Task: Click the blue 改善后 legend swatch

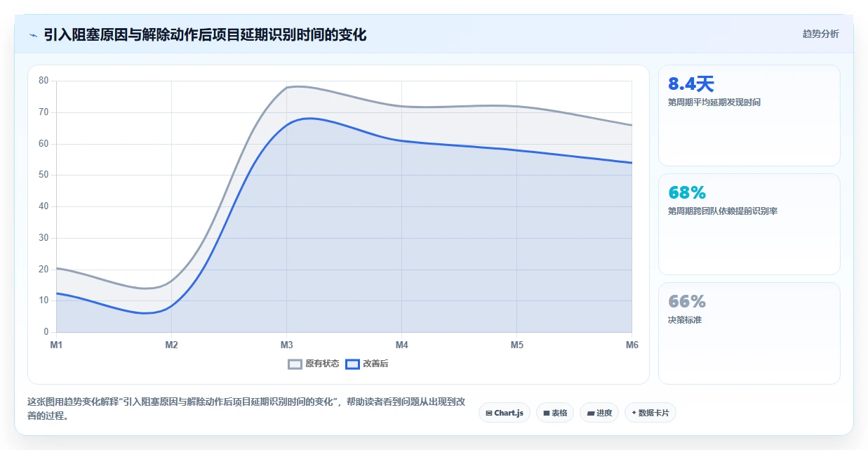Action: tap(352, 364)
